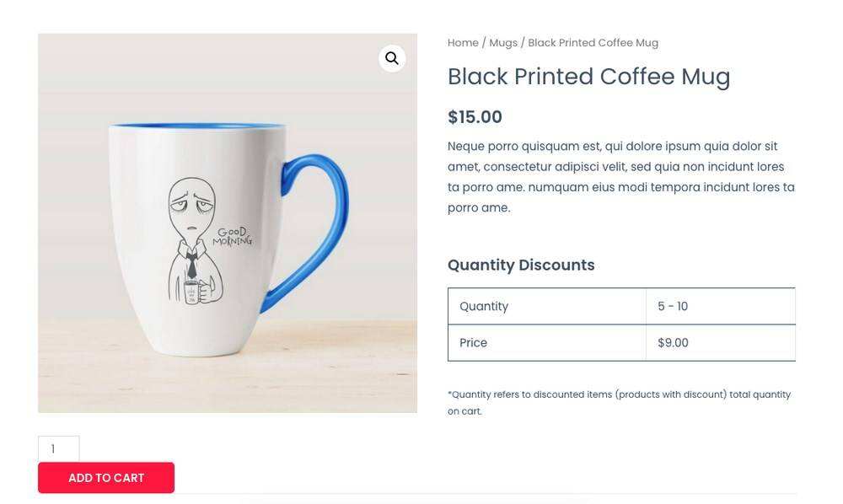
Task: Click the Add to Cart button
Action: 106,478
